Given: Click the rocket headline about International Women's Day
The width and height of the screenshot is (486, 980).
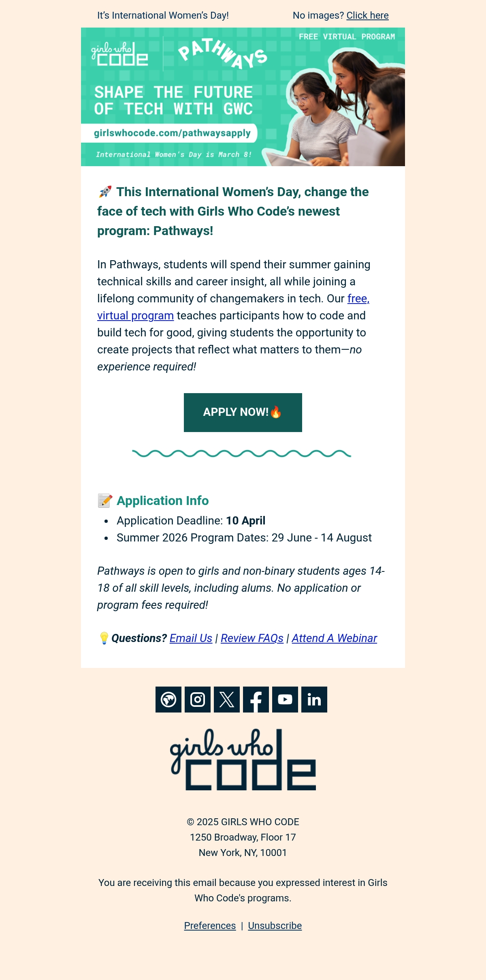Looking at the screenshot, I should coord(233,211).
